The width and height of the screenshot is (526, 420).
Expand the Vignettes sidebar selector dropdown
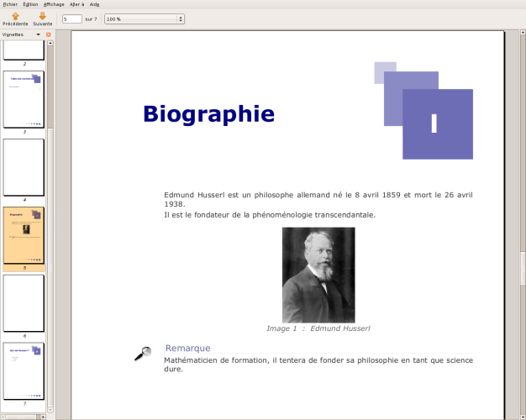pos(38,34)
